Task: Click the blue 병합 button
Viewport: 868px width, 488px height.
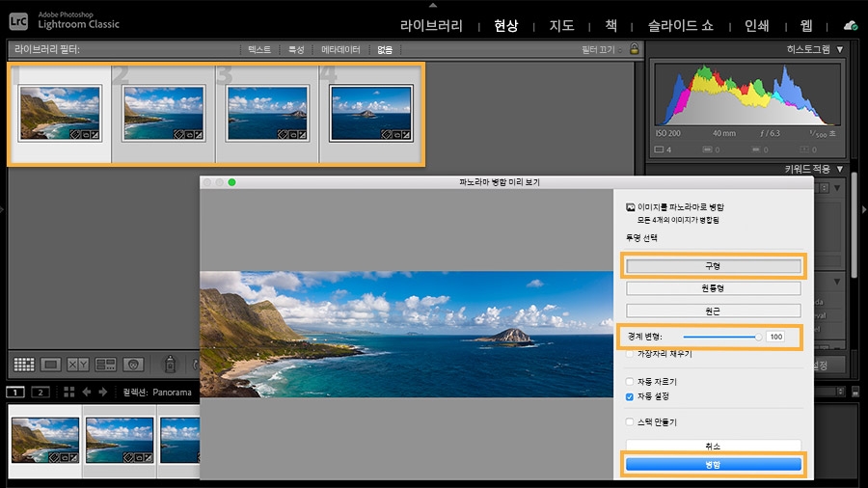Action: click(x=713, y=464)
